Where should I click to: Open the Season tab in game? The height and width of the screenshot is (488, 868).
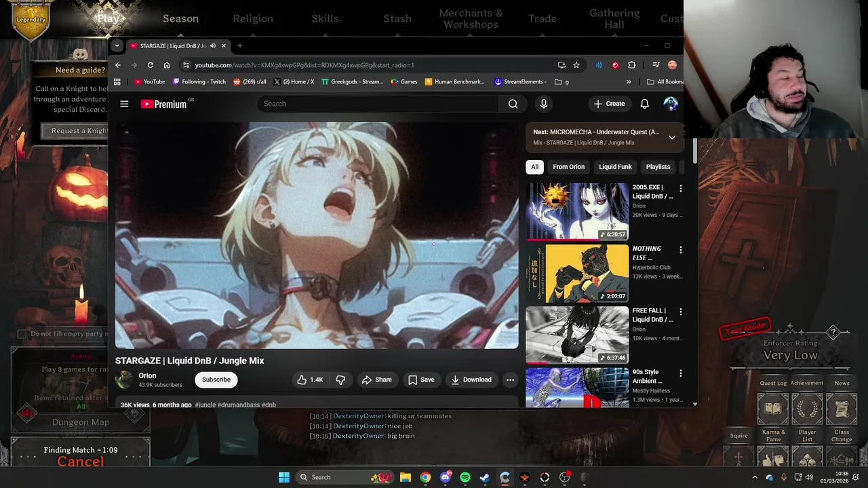point(180,18)
